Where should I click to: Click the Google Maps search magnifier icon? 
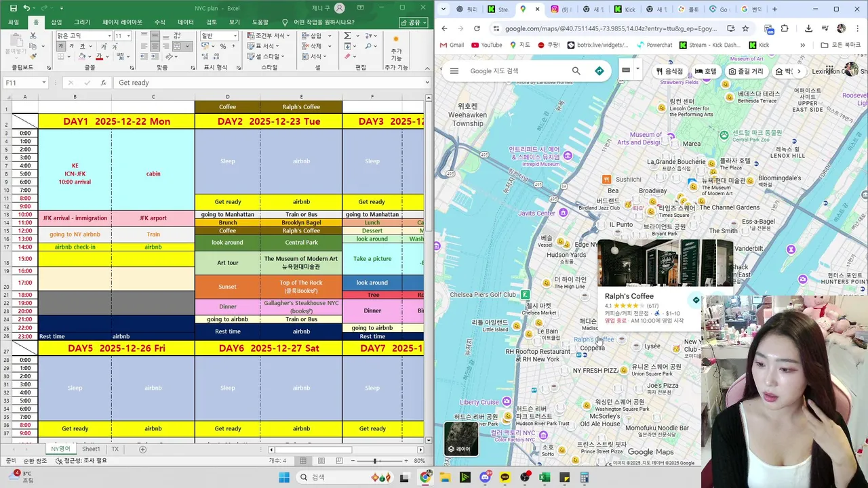click(x=576, y=71)
